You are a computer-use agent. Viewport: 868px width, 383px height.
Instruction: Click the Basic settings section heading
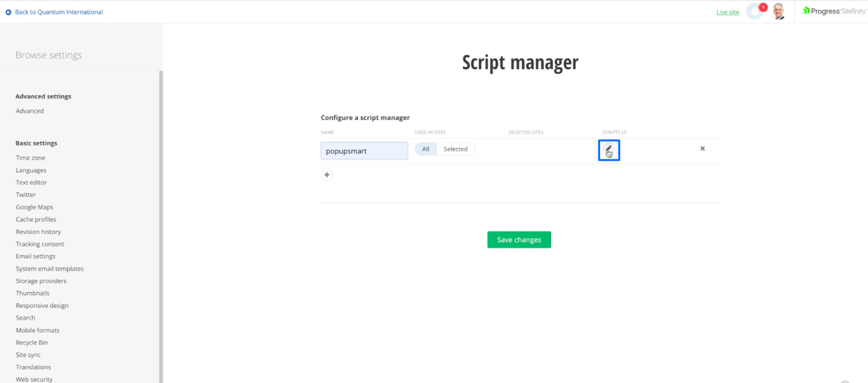36,143
